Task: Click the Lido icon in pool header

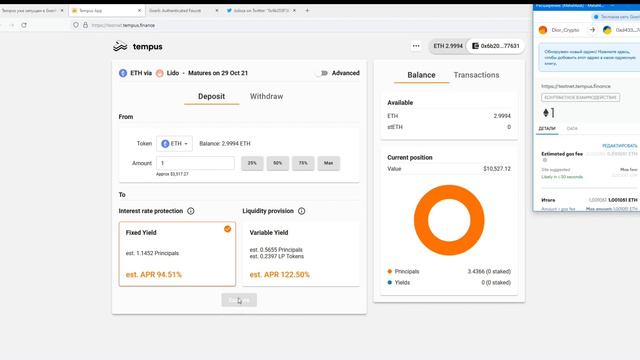Action: pos(160,73)
